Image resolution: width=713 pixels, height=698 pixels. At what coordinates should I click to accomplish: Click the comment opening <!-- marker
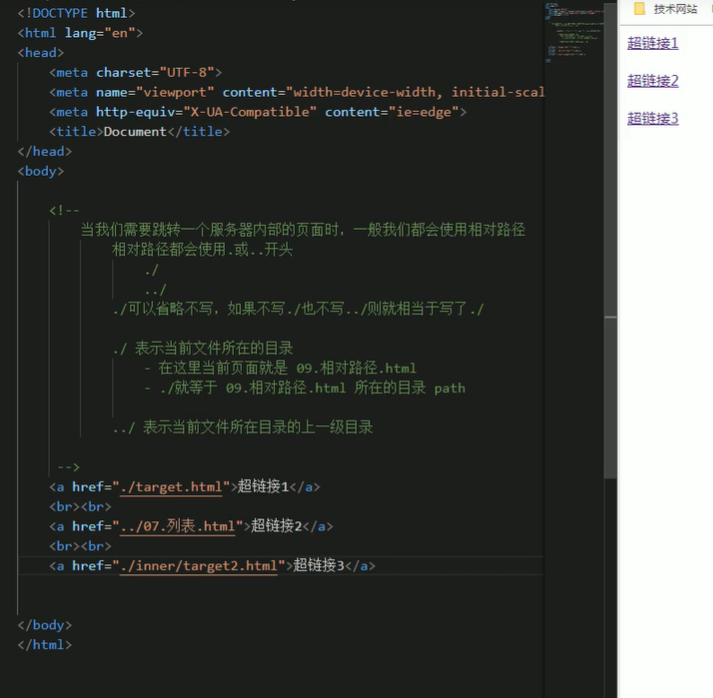click(x=64, y=211)
